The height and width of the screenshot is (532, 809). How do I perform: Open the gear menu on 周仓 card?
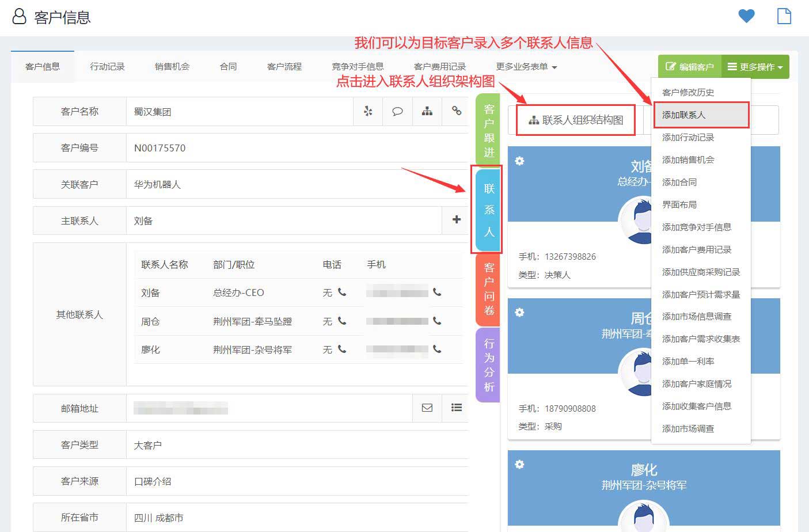pyautogui.click(x=519, y=313)
